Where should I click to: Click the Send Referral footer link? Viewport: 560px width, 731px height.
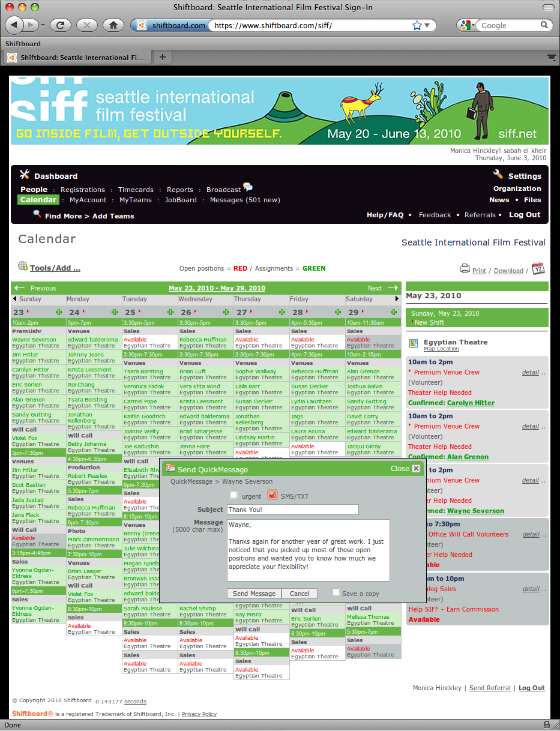point(490,688)
